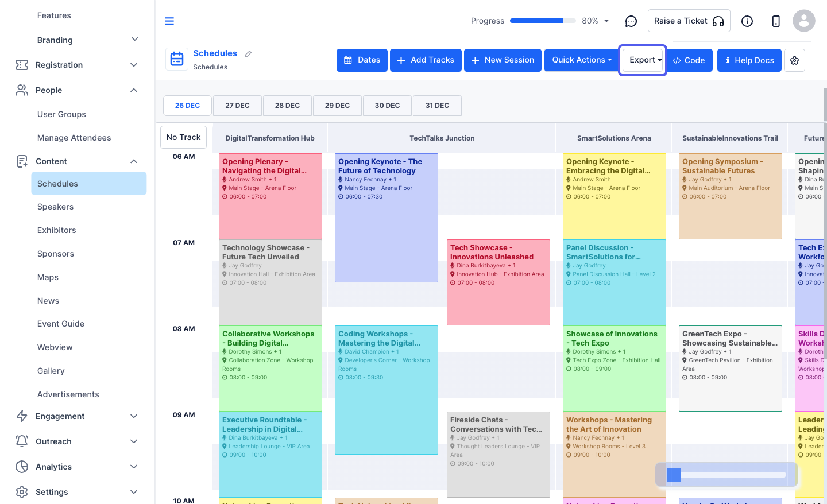Click the info circle icon

click(747, 21)
